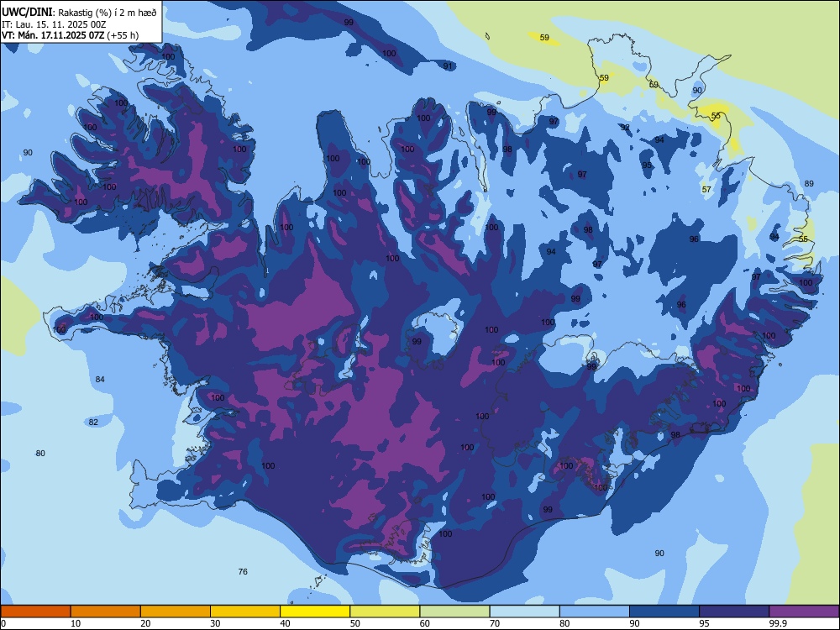The height and width of the screenshot is (630, 840).
Task: Pick the light green 60–70 legend swatch
Action: [454, 612]
